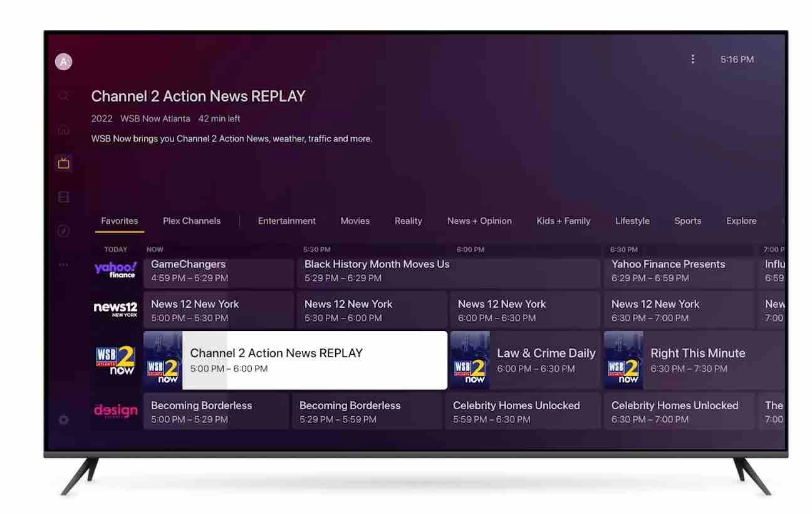Select News 12 New York 5:30 PM slot

[x=372, y=310]
